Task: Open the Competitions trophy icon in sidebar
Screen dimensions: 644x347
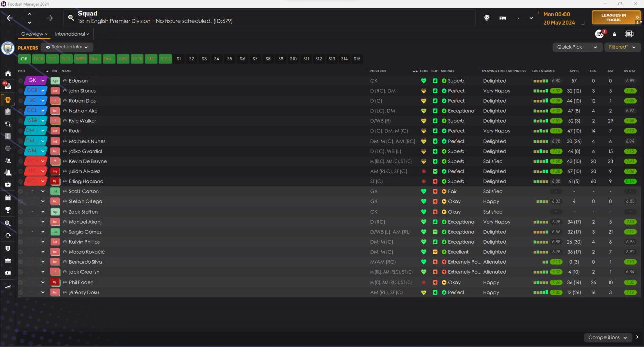Action: (8, 211)
